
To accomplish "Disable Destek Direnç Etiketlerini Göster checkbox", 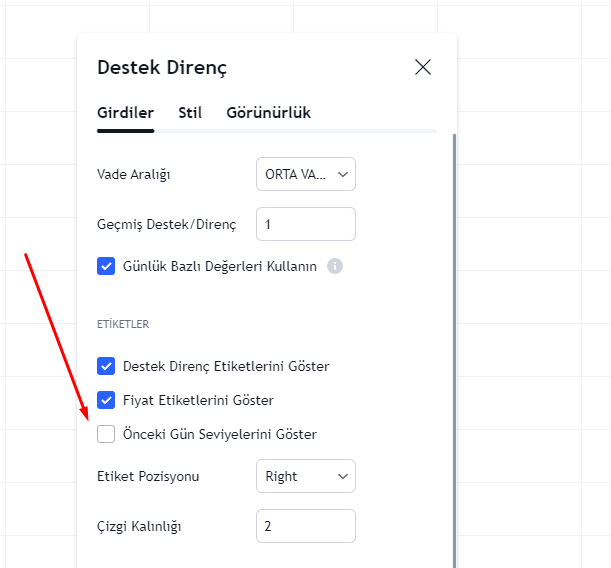I will pyautogui.click(x=106, y=366).
